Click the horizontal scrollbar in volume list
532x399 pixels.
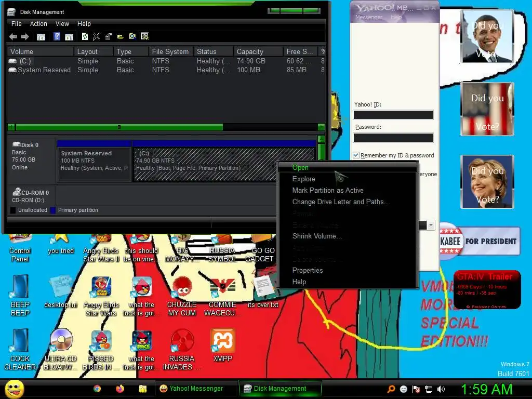(119, 127)
